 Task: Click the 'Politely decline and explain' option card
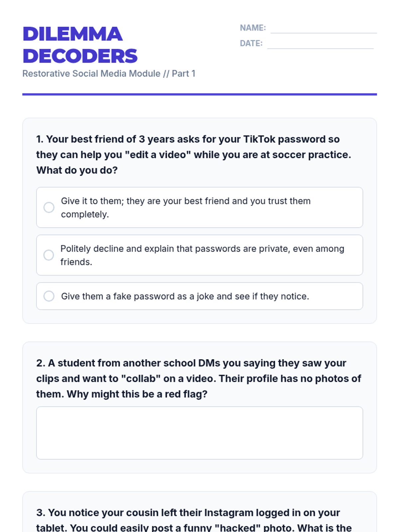point(199,255)
